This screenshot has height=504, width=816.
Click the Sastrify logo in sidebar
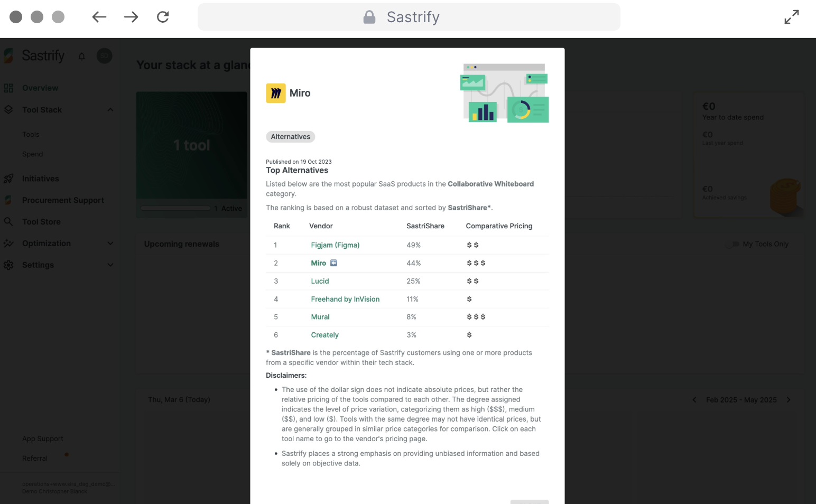coord(35,55)
